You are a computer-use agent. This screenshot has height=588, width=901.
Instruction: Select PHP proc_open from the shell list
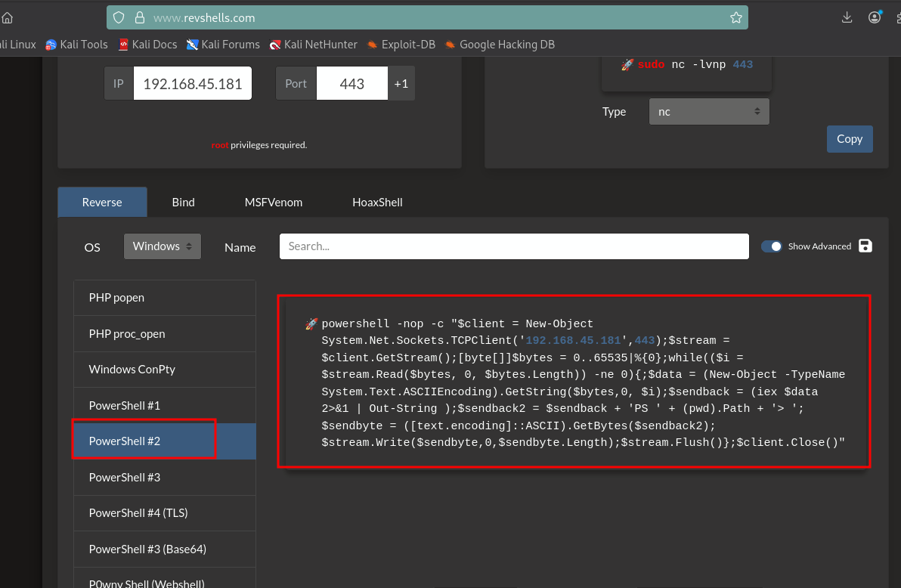(x=164, y=334)
